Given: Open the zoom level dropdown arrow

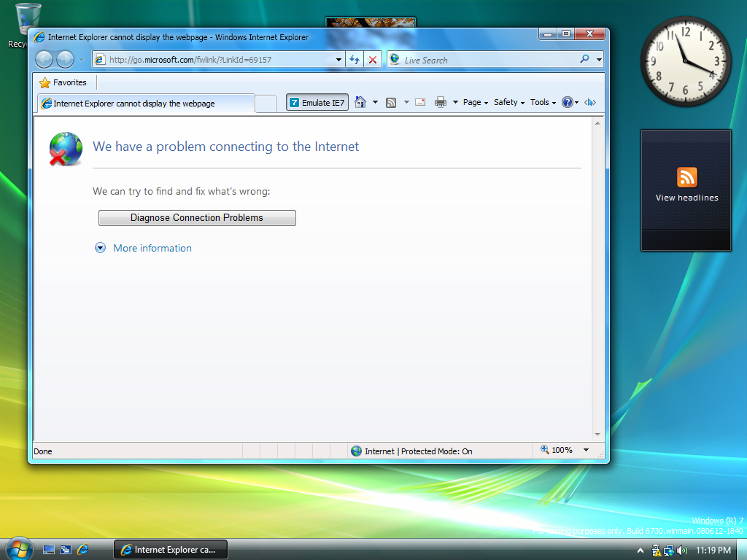Looking at the screenshot, I should point(587,450).
